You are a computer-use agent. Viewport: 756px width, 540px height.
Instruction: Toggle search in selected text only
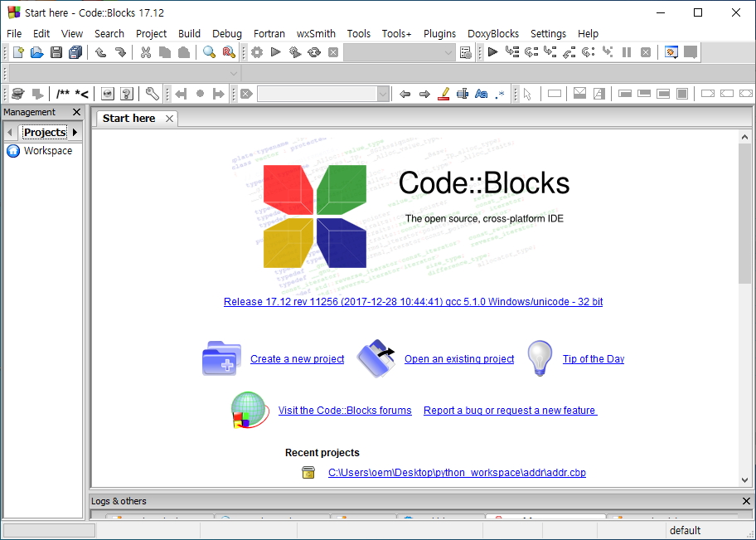coord(463,94)
